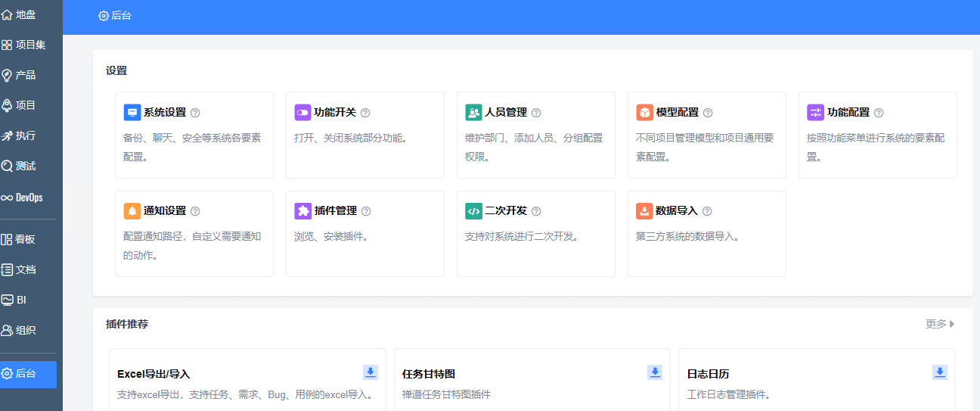Click download icon for 日志日历 plugin
980x411 pixels.
point(939,372)
